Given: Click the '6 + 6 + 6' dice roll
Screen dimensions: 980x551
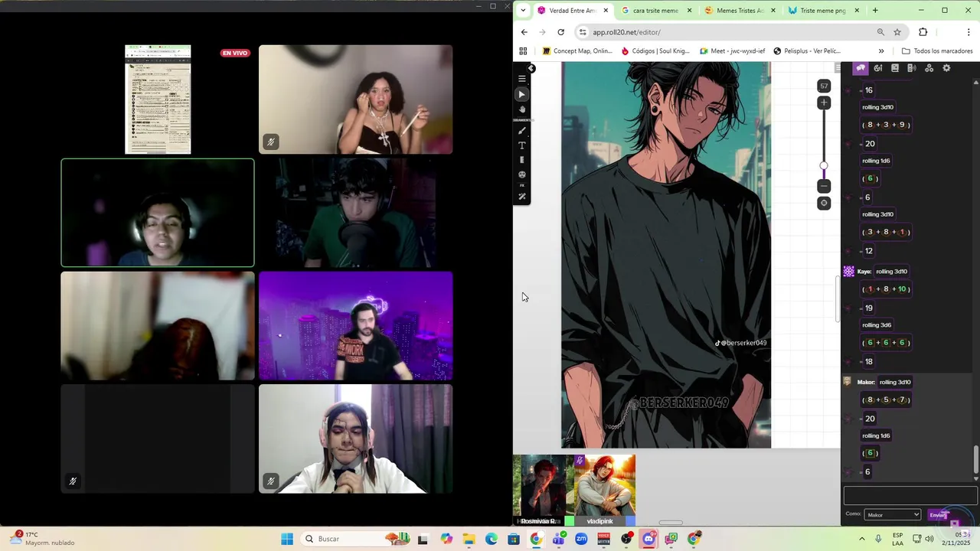Looking at the screenshot, I should [886, 343].
